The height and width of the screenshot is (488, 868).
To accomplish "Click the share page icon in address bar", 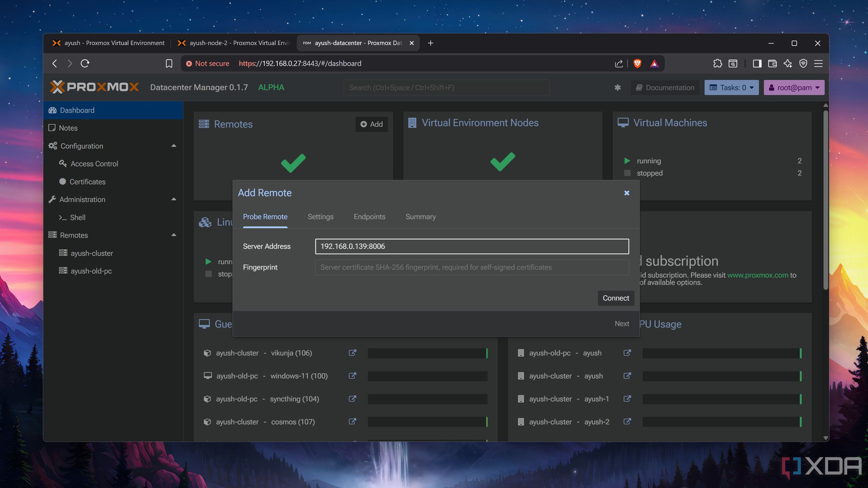I will [x=619, y=63].
